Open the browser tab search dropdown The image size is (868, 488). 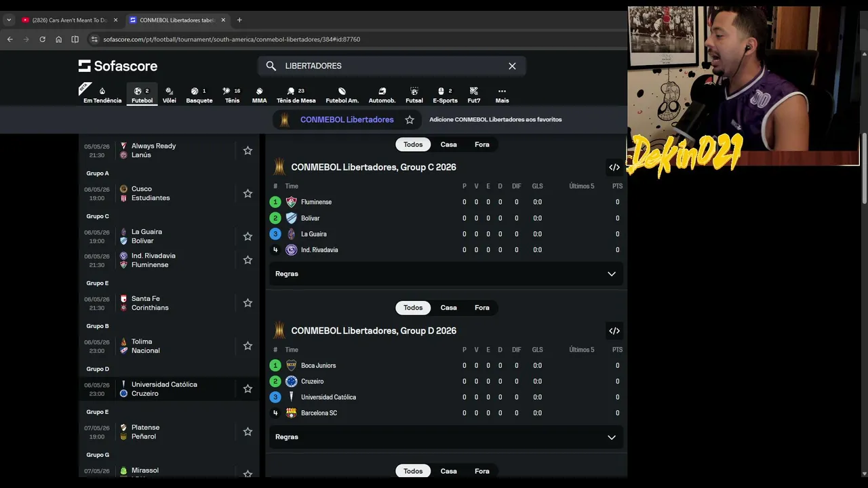[x=9, y=20]
